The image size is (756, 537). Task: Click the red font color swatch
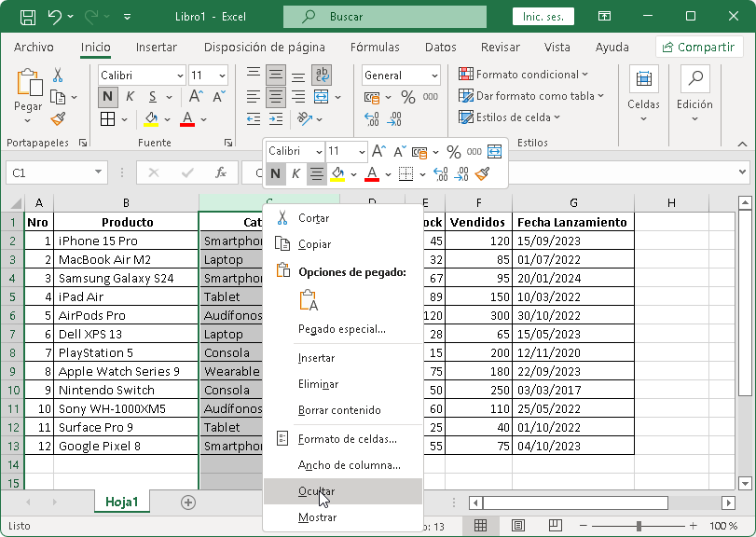click(x=186, y=124)
